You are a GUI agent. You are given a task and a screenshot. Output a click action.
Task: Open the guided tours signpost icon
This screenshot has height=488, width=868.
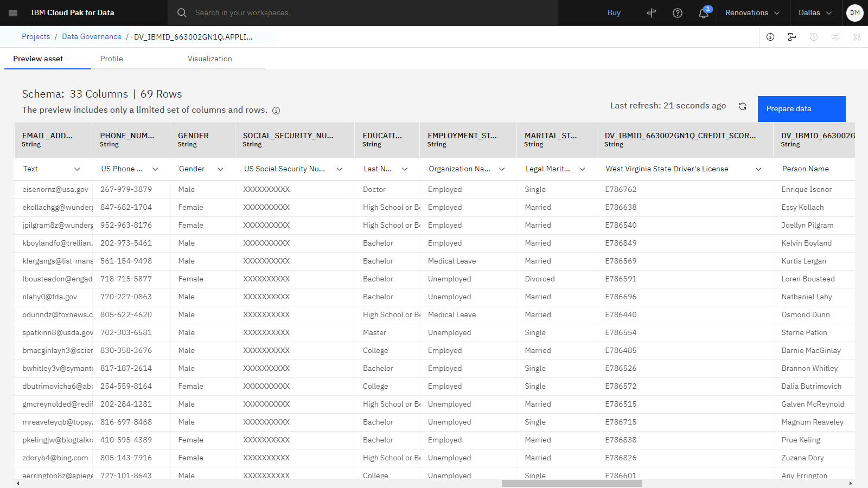(652, 12)
